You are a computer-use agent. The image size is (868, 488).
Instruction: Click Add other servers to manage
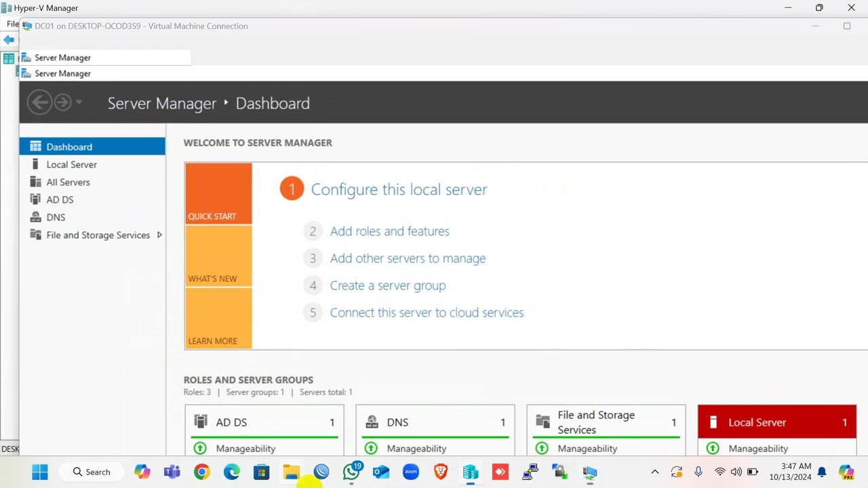pyautogui.click(x=408, y=258)
